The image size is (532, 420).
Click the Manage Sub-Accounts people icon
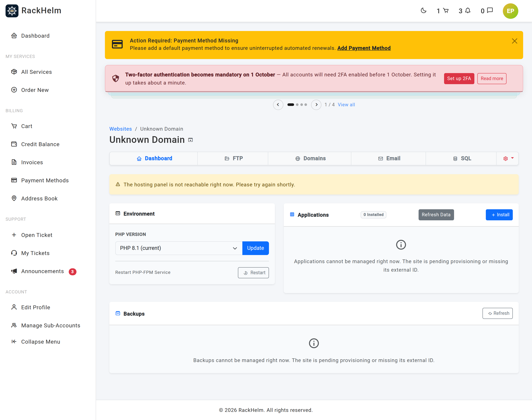(14, 325)
